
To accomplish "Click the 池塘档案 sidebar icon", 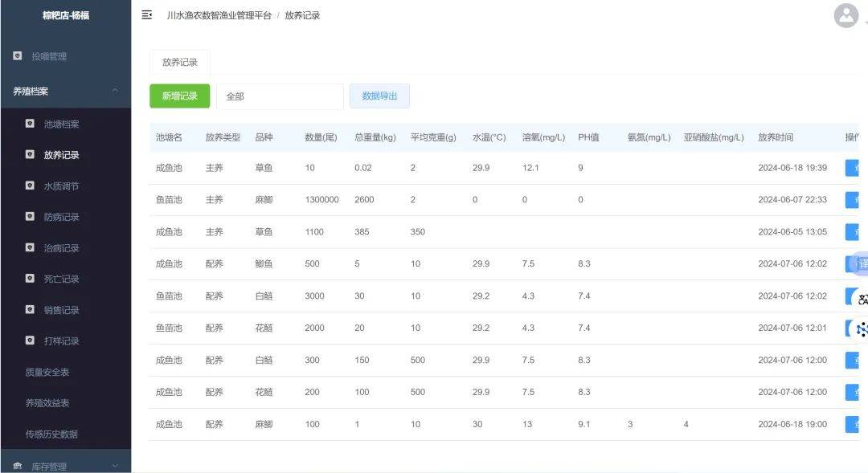I will (30, 124).
